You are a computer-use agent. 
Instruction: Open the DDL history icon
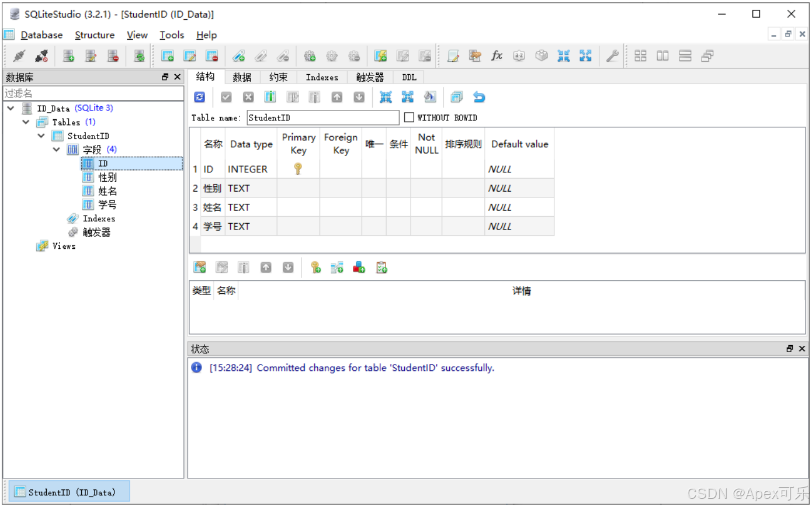[475, 56]
